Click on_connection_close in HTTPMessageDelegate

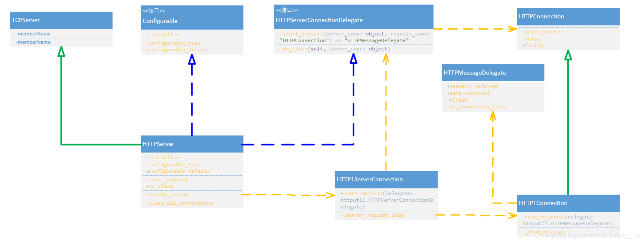click(479, 107)
